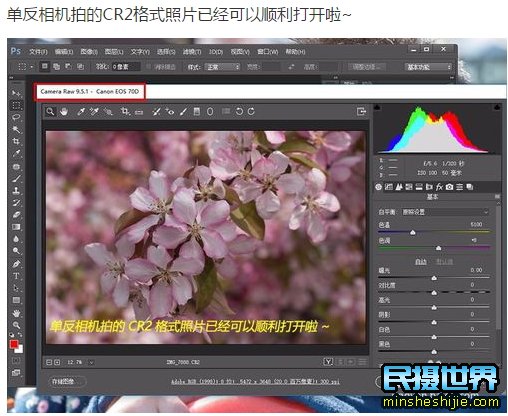Click the red foreground color swatch
508x416 pixels.
(14, 344)
